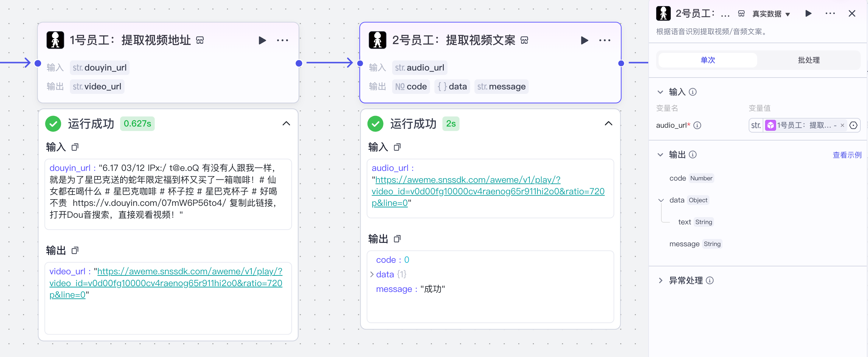Image resolution: width=868 pixels, height=357 pixels.
Task: Switch to the 批处理 tab
Action: (808, 60)
